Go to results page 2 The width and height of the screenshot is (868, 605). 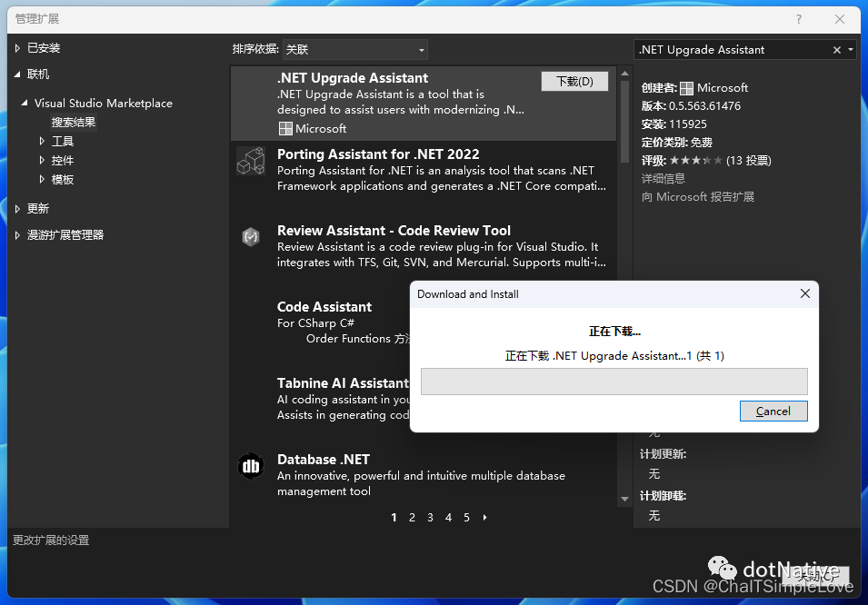click(x=412, y=518)
